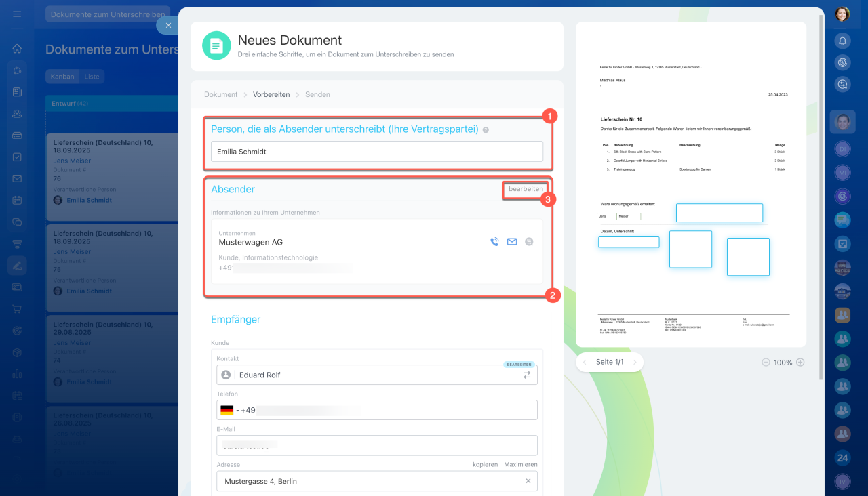This screenshot has width=868, height=496.
Task: Go to next page in document preview
Action: (635, 363)
